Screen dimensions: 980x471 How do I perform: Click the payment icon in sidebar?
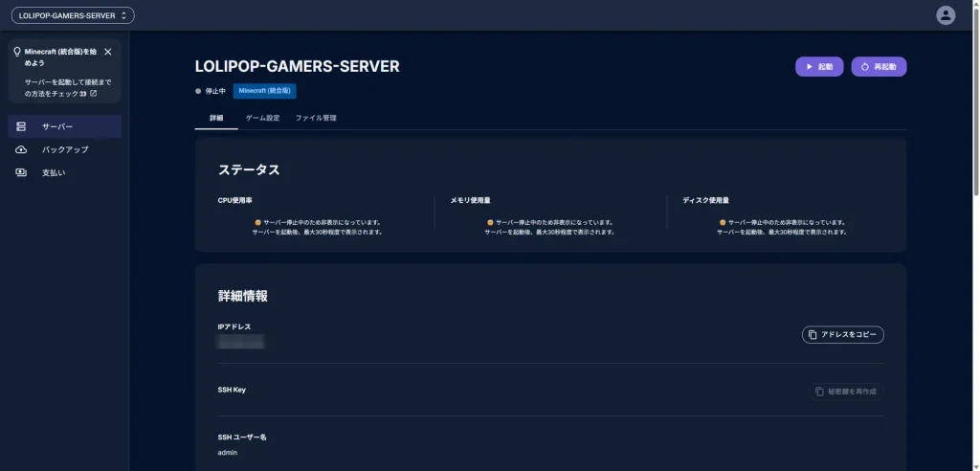tap(21, 172)
